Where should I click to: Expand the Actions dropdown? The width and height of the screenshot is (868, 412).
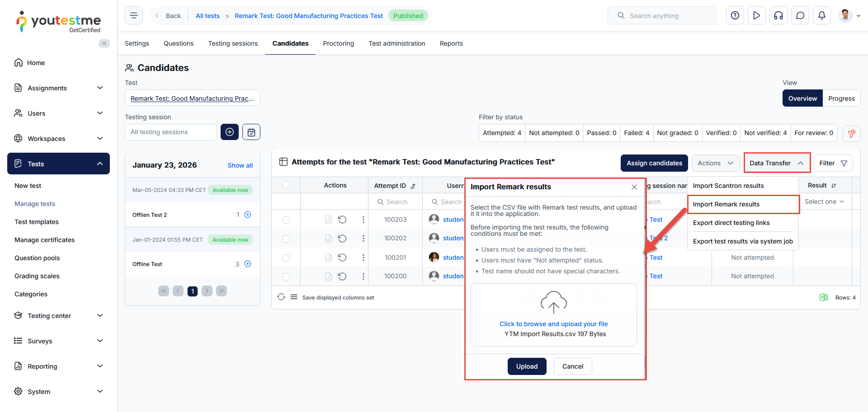pyautogui.click(x=715, y=163)
